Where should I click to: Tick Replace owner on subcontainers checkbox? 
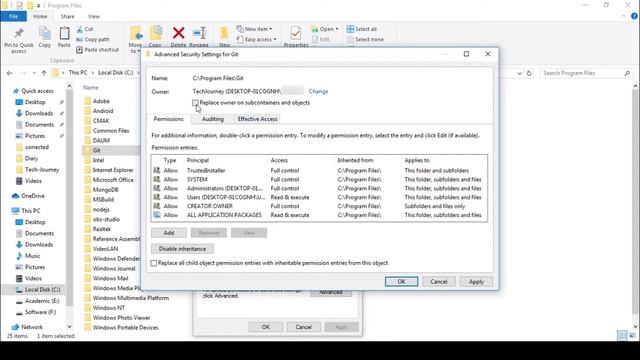click(195, 102)
